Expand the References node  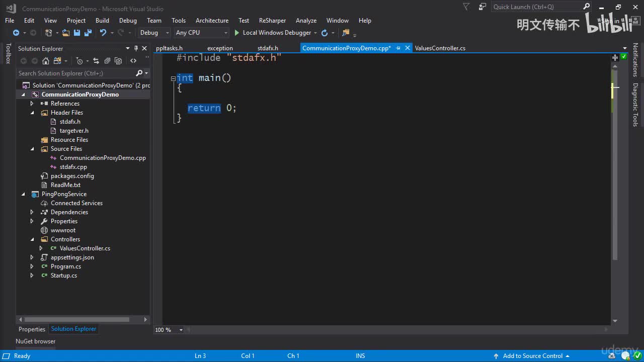point(32,104)
